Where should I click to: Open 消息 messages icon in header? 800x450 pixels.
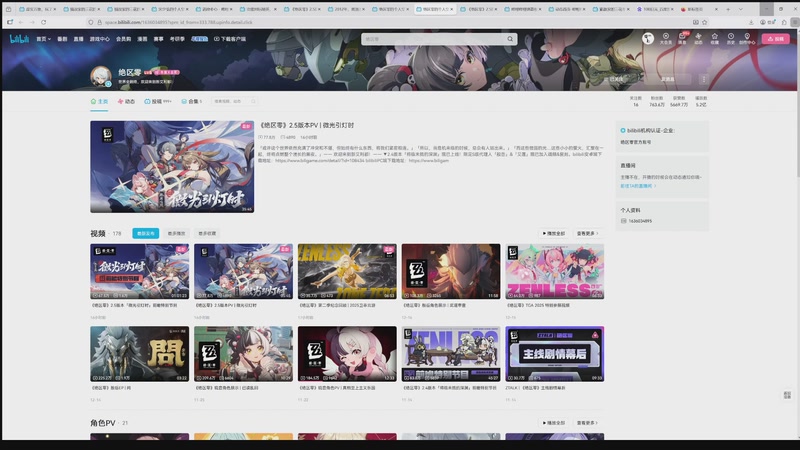click(682, 39)
